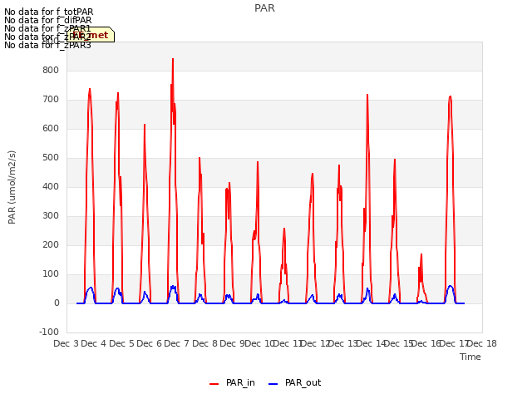This screenshot has height=399, width=532.
Task: Click the Dec 18 x-axis label
Action: click(482, 343)
